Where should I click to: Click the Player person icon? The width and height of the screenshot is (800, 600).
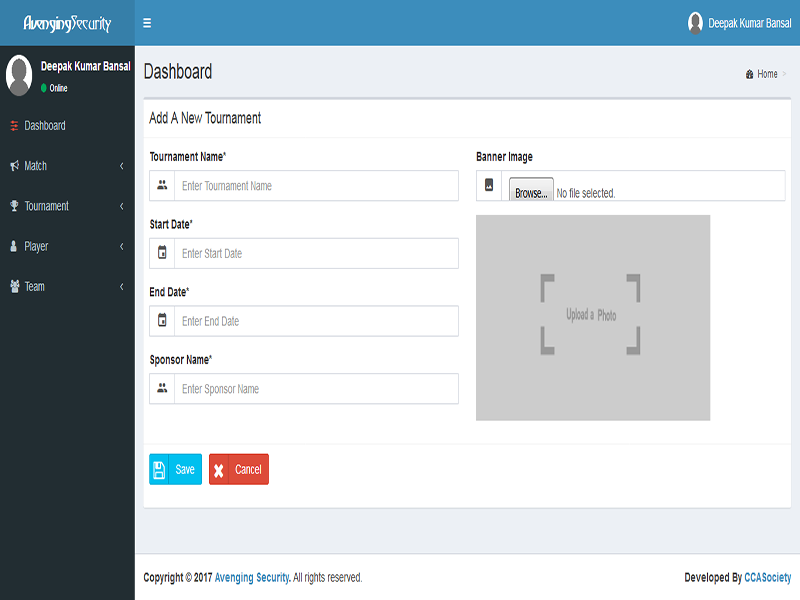pyautogui.click(x=14, y=246)
